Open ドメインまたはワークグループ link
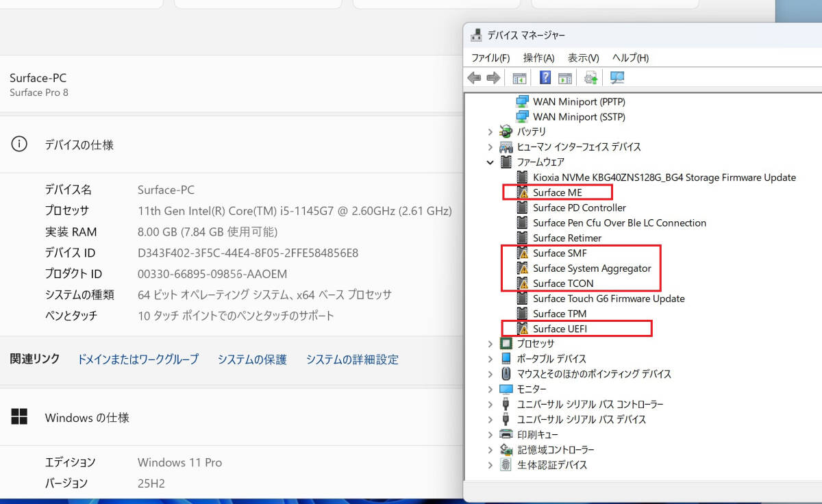Image resolution: width=822 pixels, height=504 pixels. pos(138,359)
